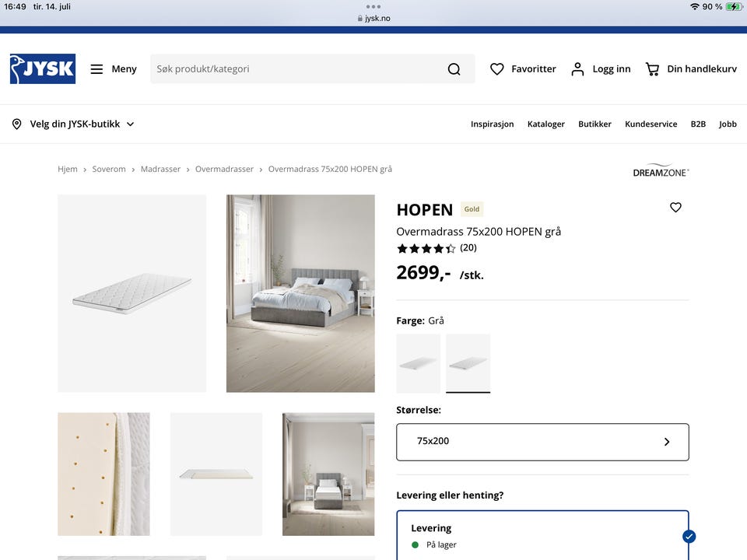This screenshot has width=747, height=560.
Task: Open the hamburger Meny icon
Action: pos(96,69)
